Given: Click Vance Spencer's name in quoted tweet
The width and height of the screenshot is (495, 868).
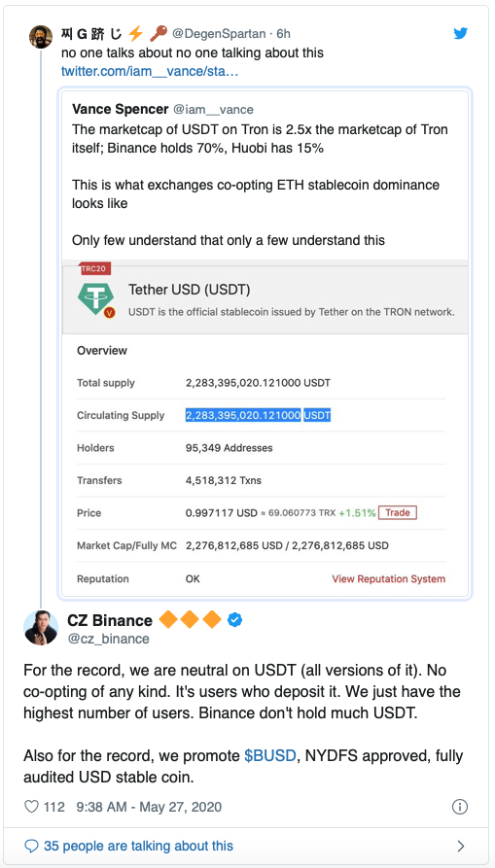Looking at the screenshot, I should 121,109.
